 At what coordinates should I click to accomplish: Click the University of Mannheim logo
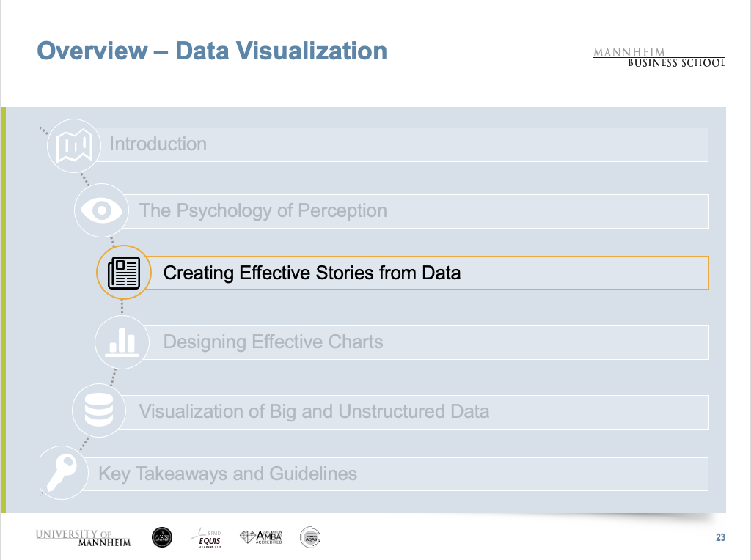click(83, 537)
